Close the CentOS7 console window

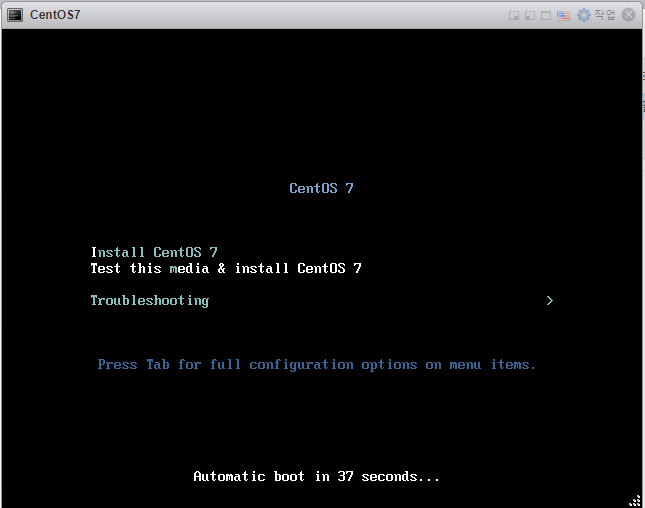(x=629, y=15)
